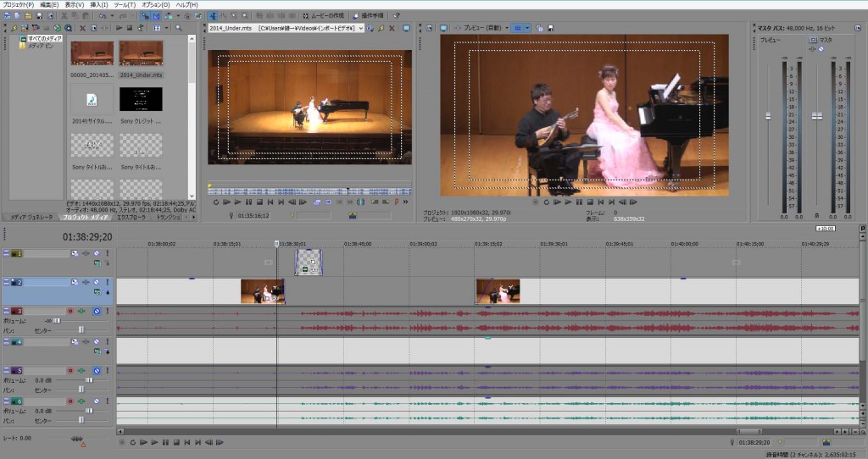The width and height of the screenshot is (868, 459).
Task: Open the Undo history dropdown arrow
Action: pos(112,16)
